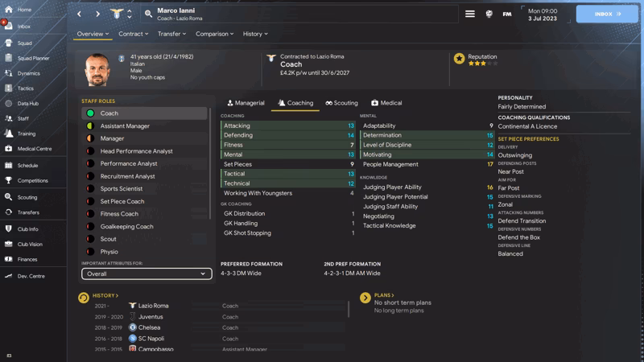Open Dev. Centre icon in sidebar
The height and width of the screenshot is (362, 644).
(x=9, y=276)
